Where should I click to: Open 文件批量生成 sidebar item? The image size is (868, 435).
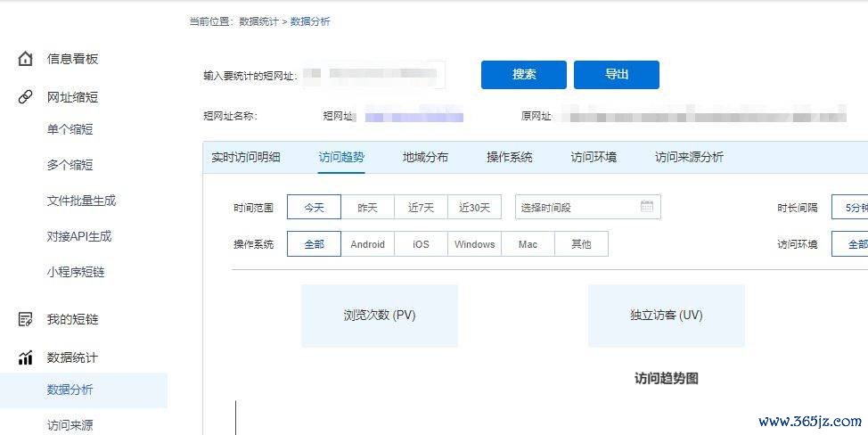pos(81,201)
